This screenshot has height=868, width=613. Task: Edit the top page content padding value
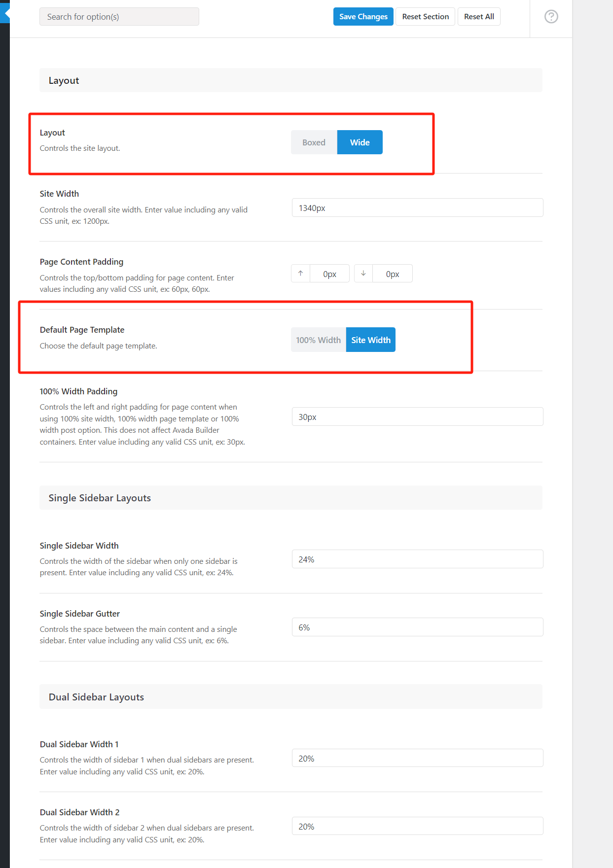329,274
